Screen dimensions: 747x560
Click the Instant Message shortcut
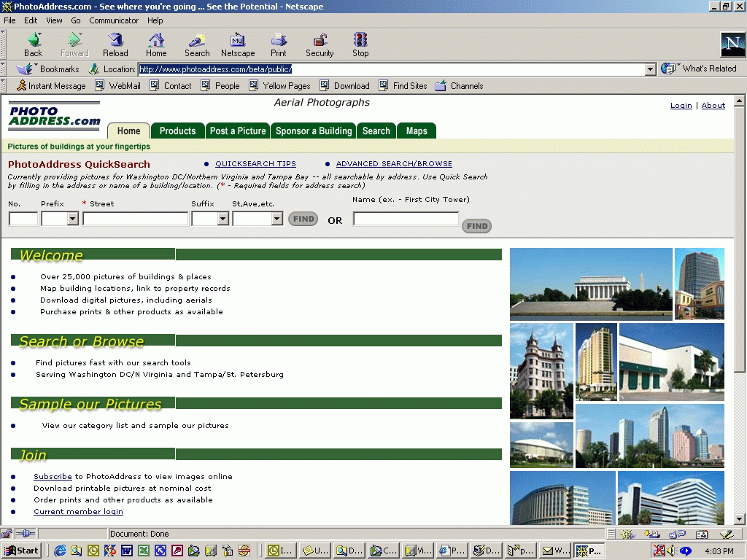coord(51,86)
